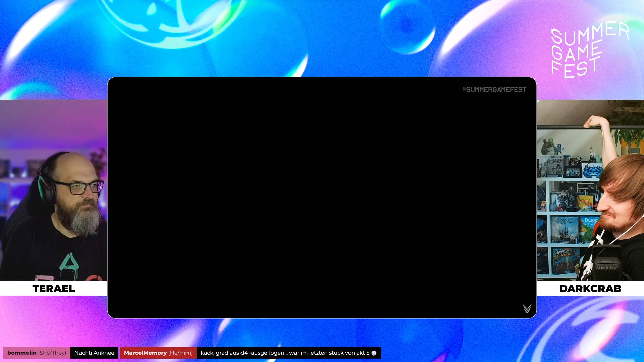Screen dimensions: 644x362
Task: Click the 'Nachti Ankhee' chat message
Action: click(x=94, y=353)
